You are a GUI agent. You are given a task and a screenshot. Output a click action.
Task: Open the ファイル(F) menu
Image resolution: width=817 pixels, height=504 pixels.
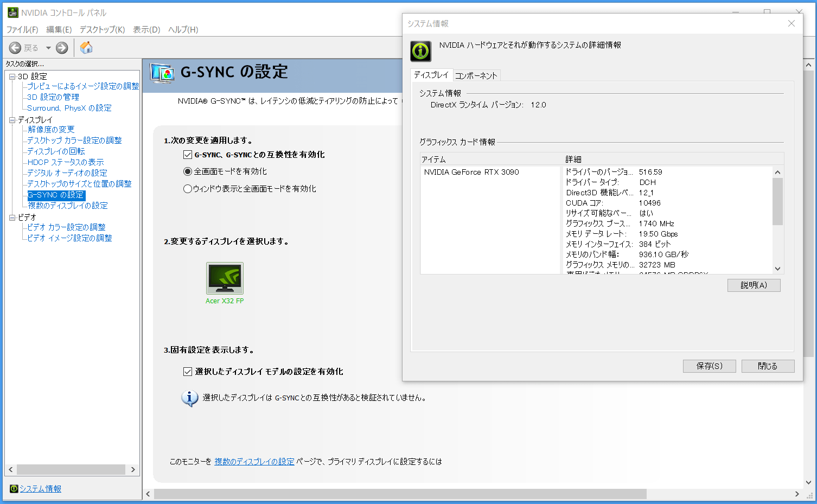tap(22, 29)
